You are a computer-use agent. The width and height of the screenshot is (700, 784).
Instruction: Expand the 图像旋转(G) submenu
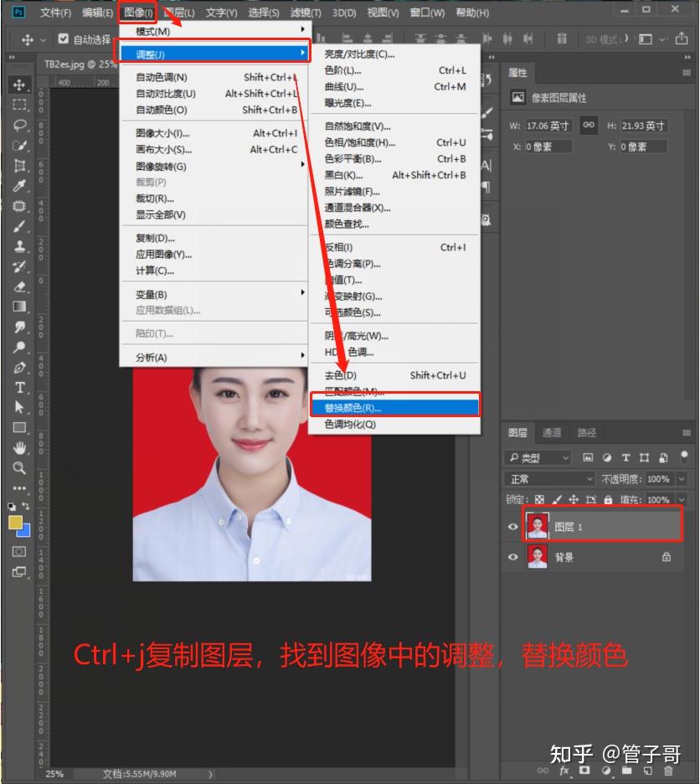point(215,166)
